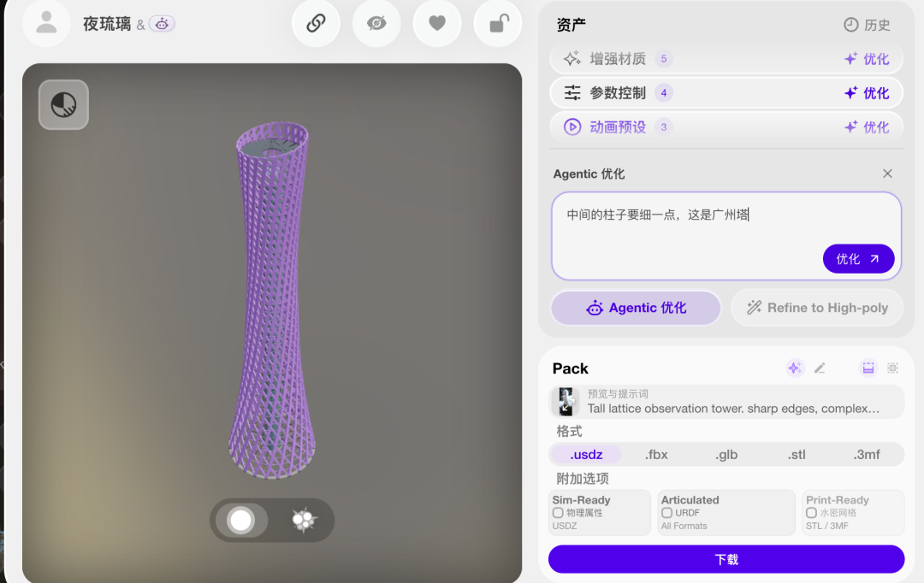Viewport: 924px width, 583px height.
Task: Expand the 增强材质 row
Action: [726, 59]
